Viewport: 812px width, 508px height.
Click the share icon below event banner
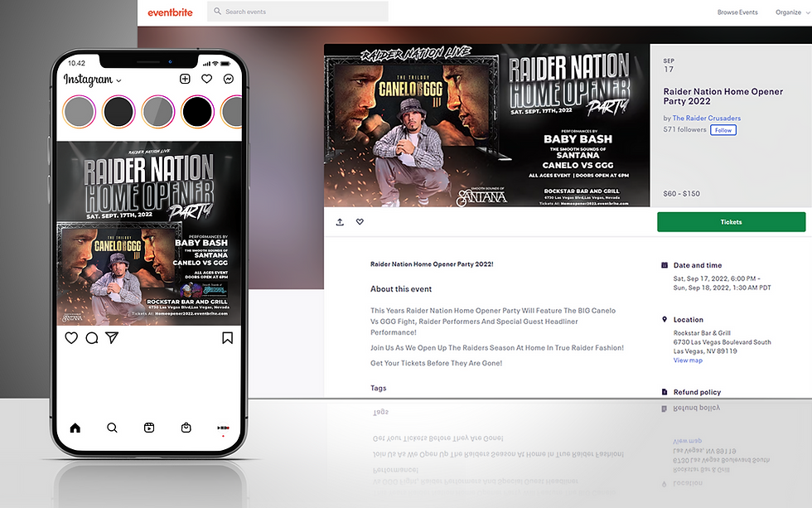(340, 222)
